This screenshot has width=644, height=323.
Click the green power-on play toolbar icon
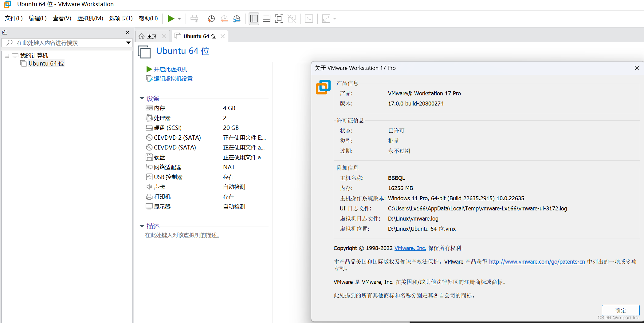(171, 19)
